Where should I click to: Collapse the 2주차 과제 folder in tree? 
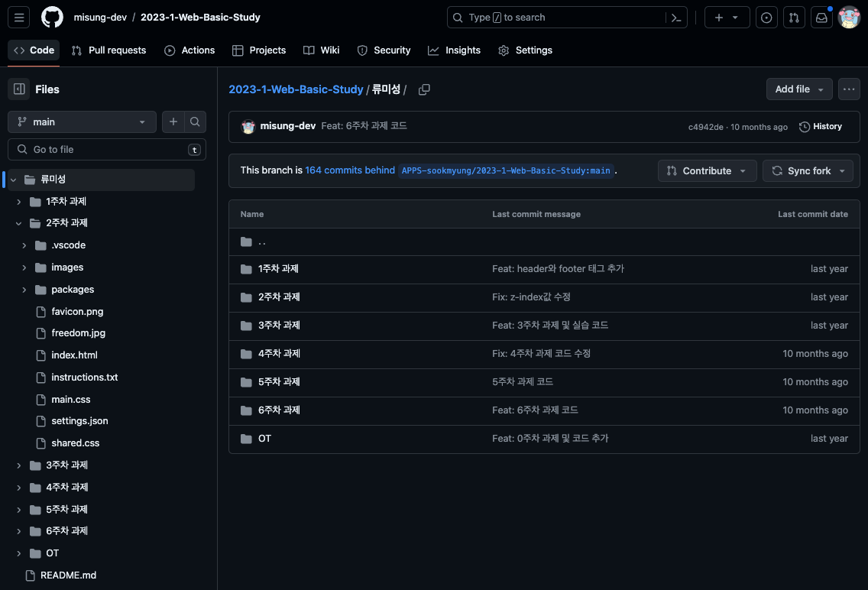click(19, 223)
